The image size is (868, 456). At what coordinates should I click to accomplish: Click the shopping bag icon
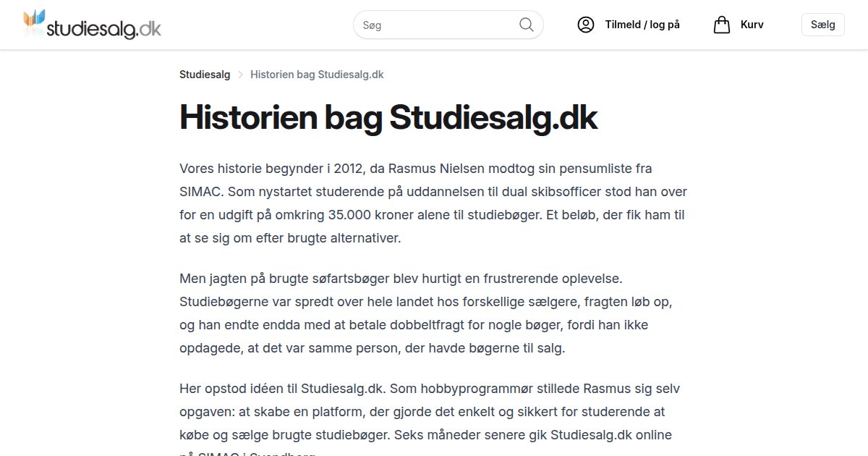click(721, 25)
